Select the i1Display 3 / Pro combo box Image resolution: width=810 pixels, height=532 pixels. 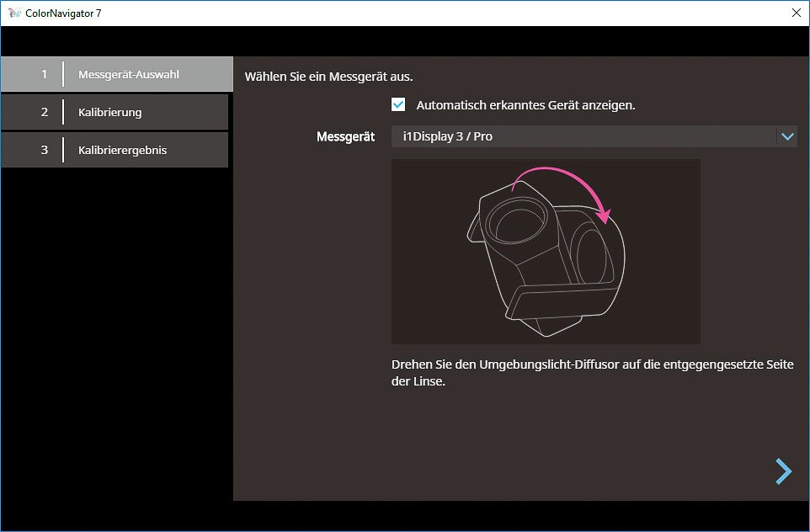tap(594, 136)
